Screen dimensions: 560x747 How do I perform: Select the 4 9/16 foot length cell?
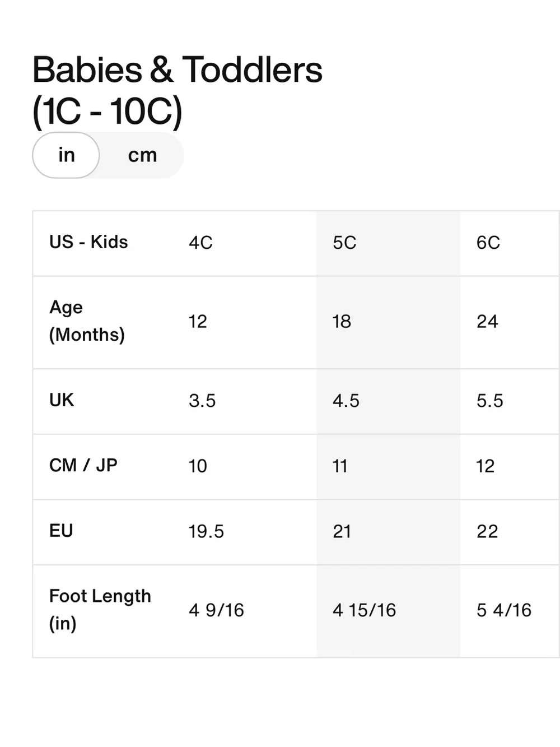click(x=216, y=610)
